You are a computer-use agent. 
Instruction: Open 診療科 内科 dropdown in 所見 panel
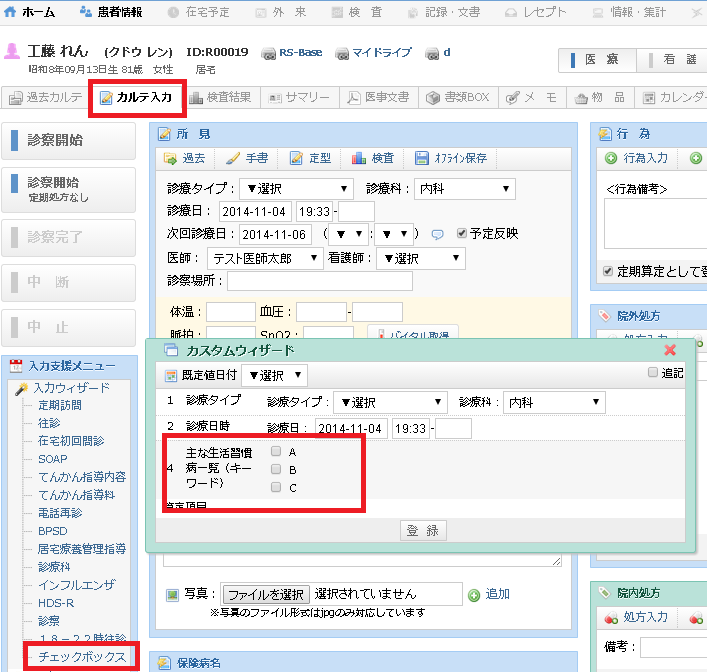[x=464, y=189]
